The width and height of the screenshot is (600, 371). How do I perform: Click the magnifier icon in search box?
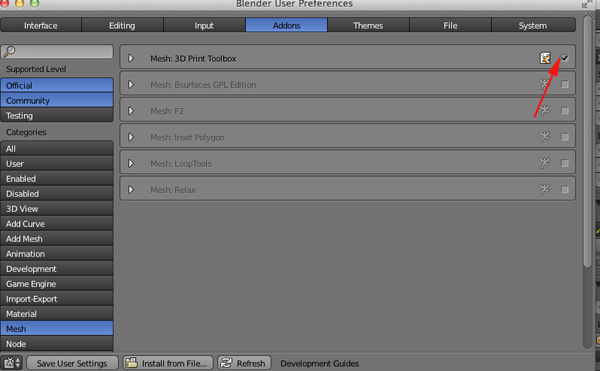(x=9, y=51)
